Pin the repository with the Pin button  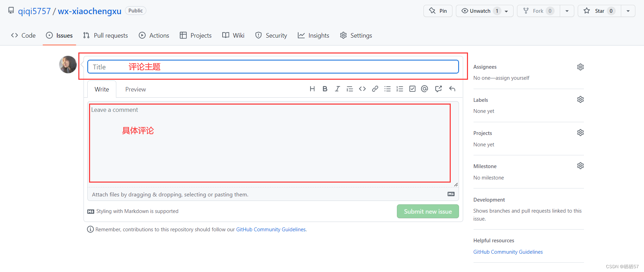pyautogui.click(x=438, y=11)
